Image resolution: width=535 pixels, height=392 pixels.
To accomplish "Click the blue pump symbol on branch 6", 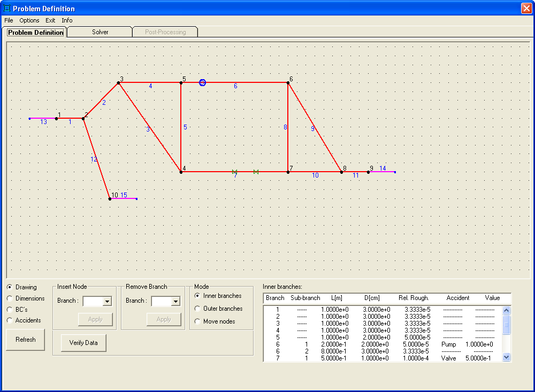I will [x=202, y=82].
